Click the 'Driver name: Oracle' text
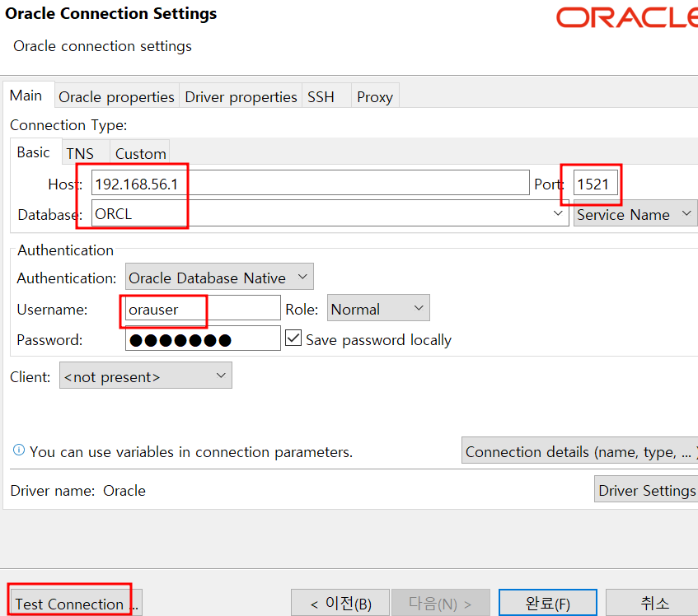This screenshot has height=616, width=698. click(x=78, y=491)
